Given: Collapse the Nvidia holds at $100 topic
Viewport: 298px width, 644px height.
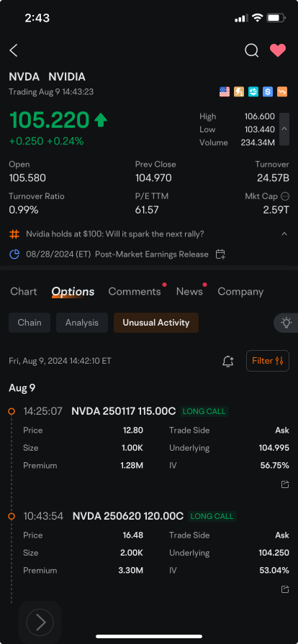Looking at the screenshot, I should click(284, 234).
